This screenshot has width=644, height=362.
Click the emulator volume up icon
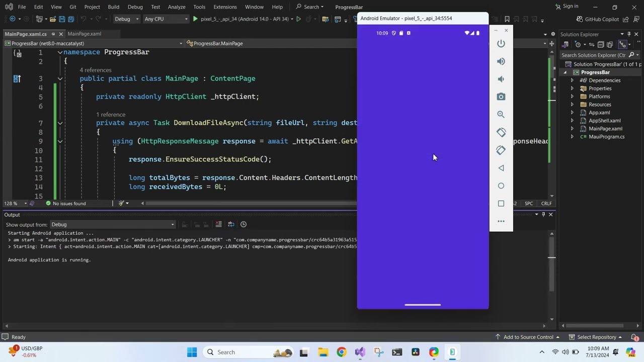tap(501, 61)
